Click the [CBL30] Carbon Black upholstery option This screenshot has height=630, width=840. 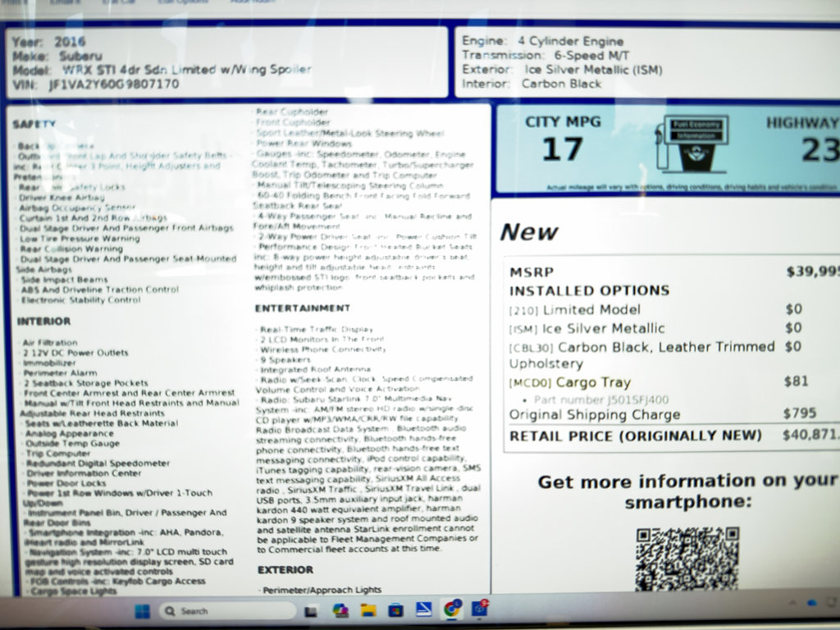(x=641, y=355)
